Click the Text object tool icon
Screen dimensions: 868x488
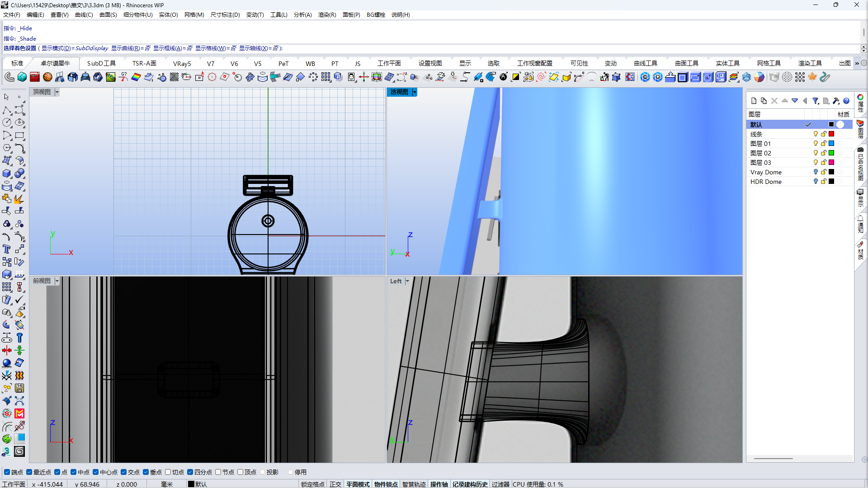click(7, 249)
